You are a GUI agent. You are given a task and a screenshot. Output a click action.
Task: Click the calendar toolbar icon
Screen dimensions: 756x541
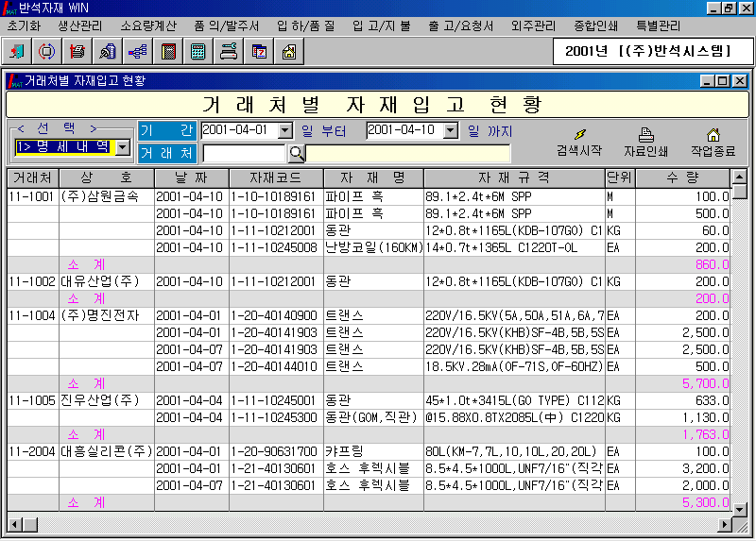[x=259, y=51]
